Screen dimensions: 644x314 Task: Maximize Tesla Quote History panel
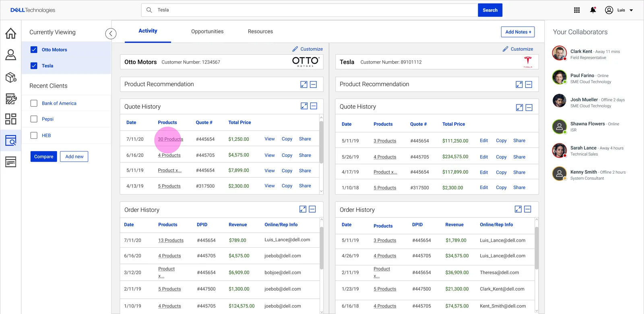(x=520, y=107)
